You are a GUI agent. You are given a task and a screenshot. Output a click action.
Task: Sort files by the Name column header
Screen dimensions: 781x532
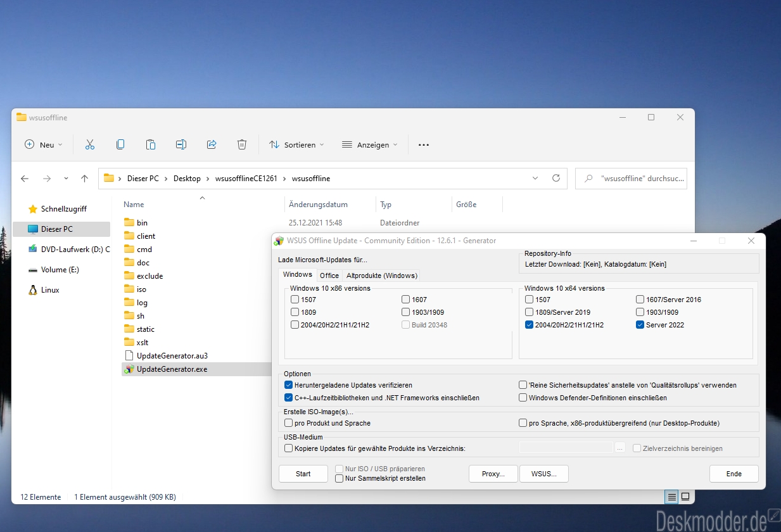134,205
